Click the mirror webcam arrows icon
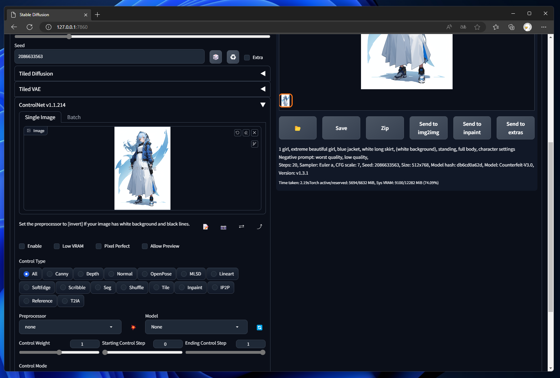The width and height of the screenshot is (560, 378). coord(241,227)
